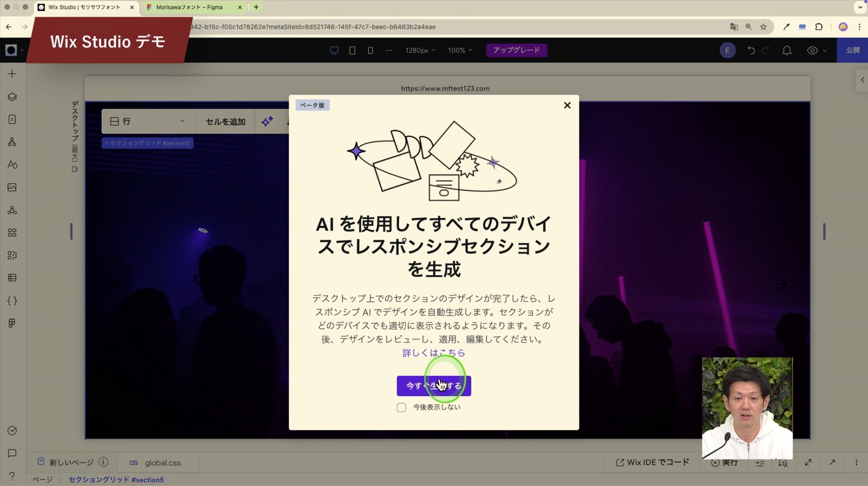Screen dimensions: 868x486
Task: Undo the last action
Action: coord(751,50)
